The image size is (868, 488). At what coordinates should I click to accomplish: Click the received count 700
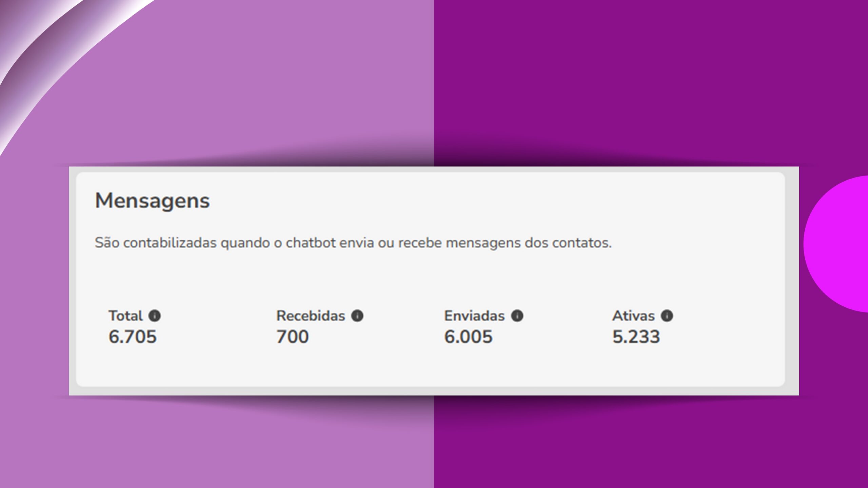pyautogui.click(x=292, y=337)
